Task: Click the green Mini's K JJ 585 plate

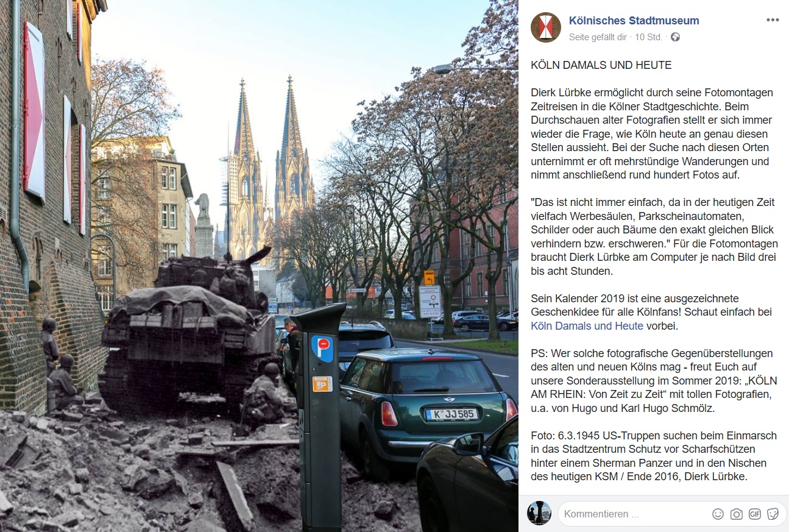Action: pyautogui.click(x=451, y=414)
